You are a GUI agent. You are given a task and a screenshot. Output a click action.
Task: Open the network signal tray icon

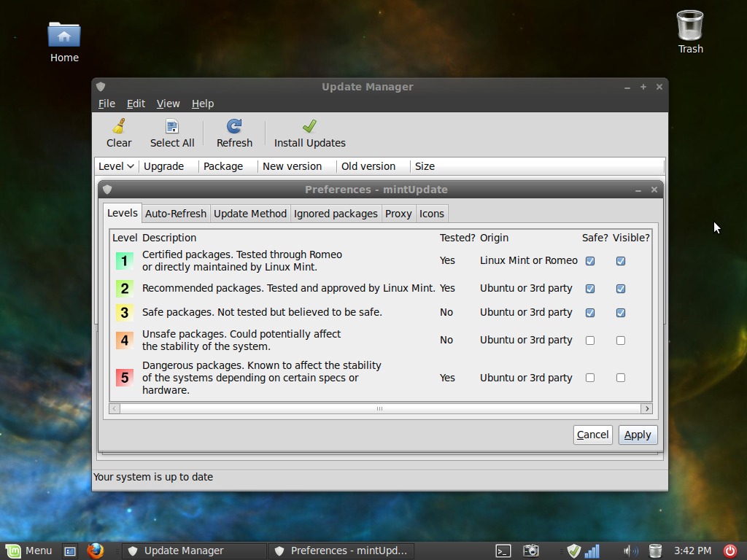[592, 551]
